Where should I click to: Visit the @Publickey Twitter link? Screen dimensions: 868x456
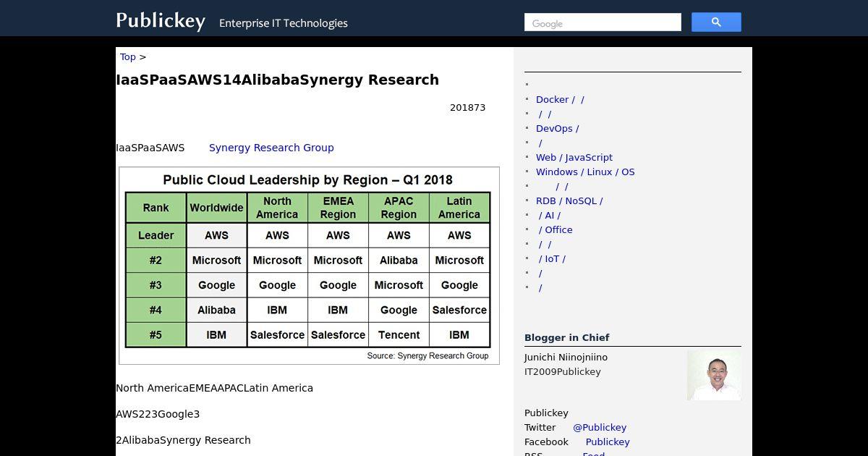point(600,427)
